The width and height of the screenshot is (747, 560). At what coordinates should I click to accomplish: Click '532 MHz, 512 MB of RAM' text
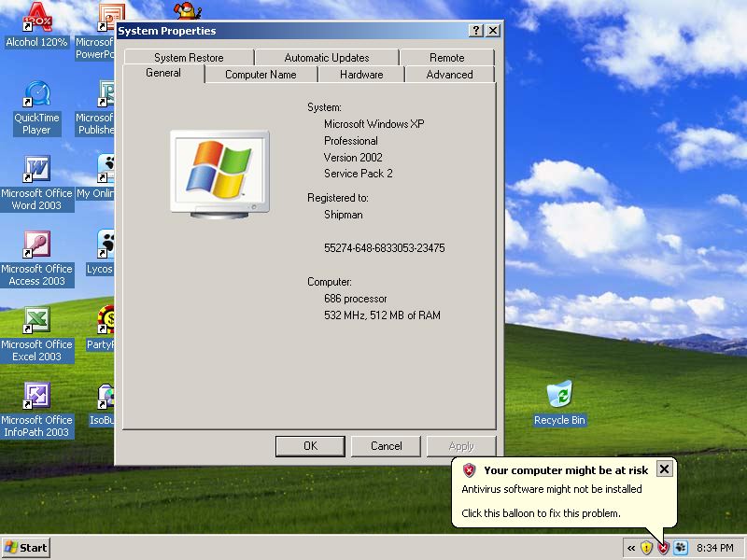point(382,315)
